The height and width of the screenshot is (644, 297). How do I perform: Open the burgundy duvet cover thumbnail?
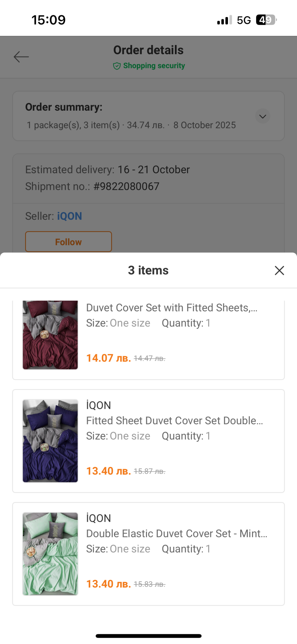click(50, 335)
